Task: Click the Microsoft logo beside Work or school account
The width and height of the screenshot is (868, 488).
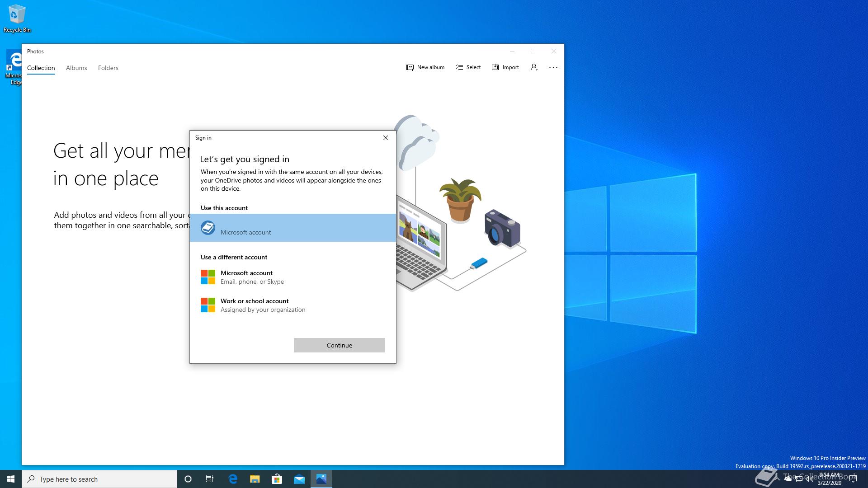Action: [x=208, y=305]
